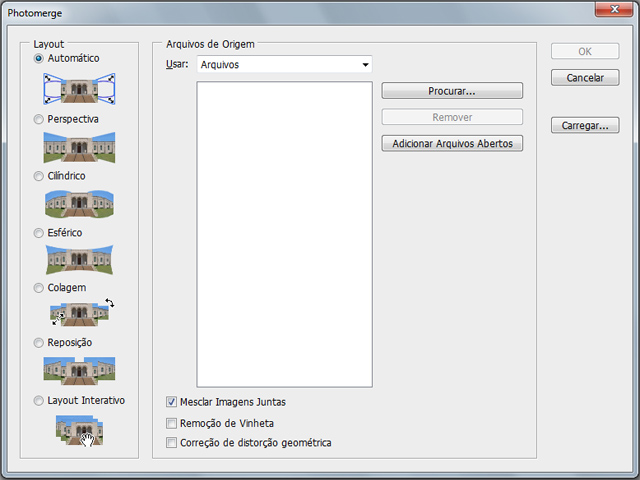Enable the Layout Interativo radio option
This screenshot has height=480, width=640.
(38, 400)
